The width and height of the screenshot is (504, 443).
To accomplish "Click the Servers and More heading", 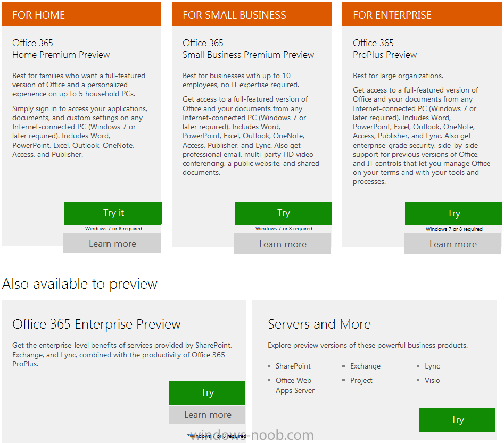I will pyautogui.click(x=319, y=324).
